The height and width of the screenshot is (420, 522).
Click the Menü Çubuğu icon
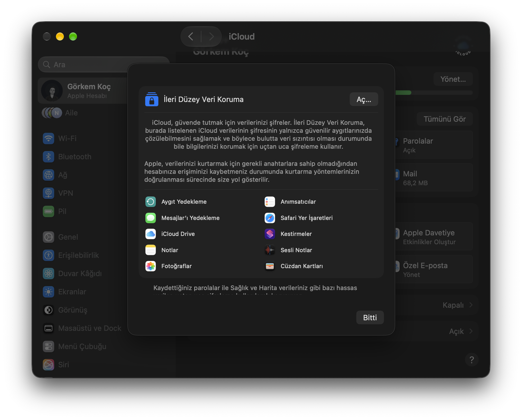coord(48,346)
